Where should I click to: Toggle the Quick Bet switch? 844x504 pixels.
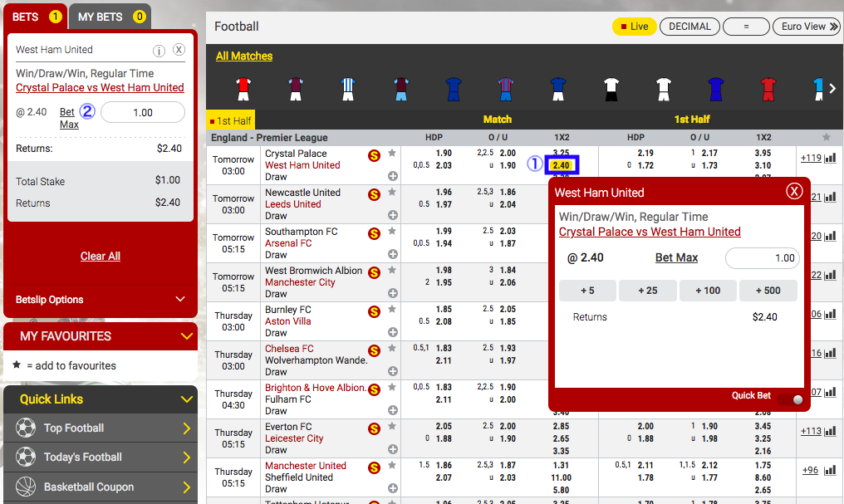(791, 399)
